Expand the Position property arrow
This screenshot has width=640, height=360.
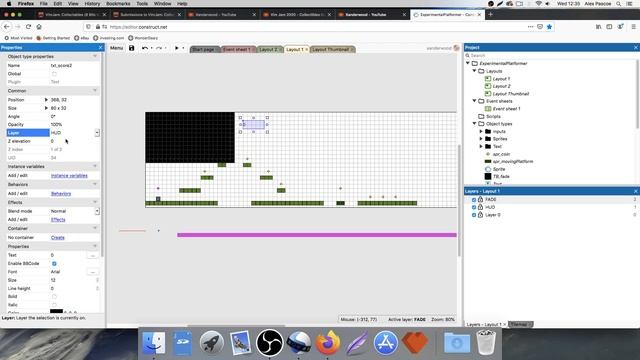click(46, 100)
